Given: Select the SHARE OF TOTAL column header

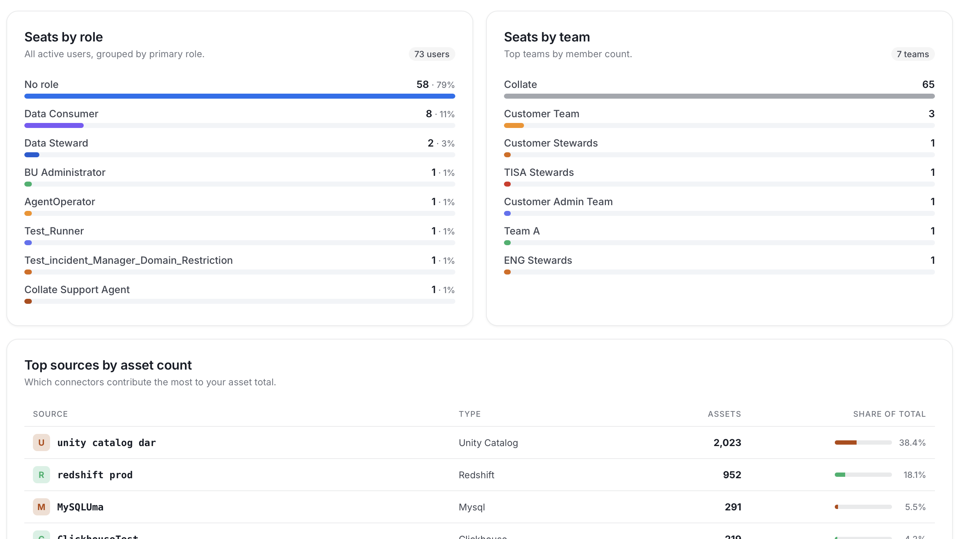Looking at the screenshot, I should click(889, 414).
